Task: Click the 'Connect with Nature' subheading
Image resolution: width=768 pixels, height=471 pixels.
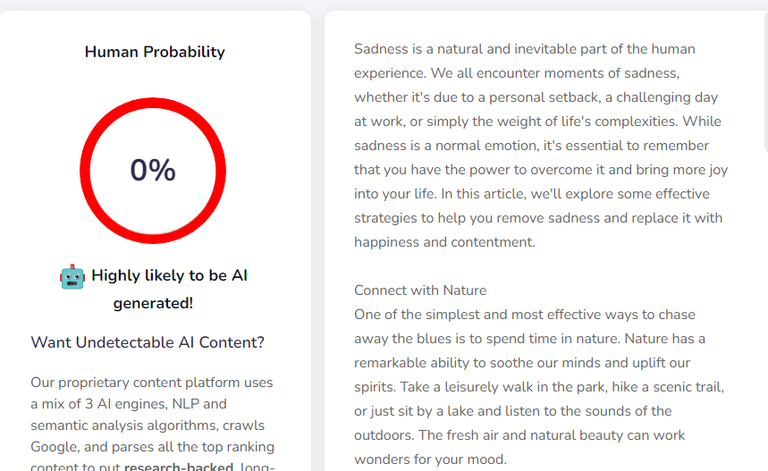Action: (420, 290)
